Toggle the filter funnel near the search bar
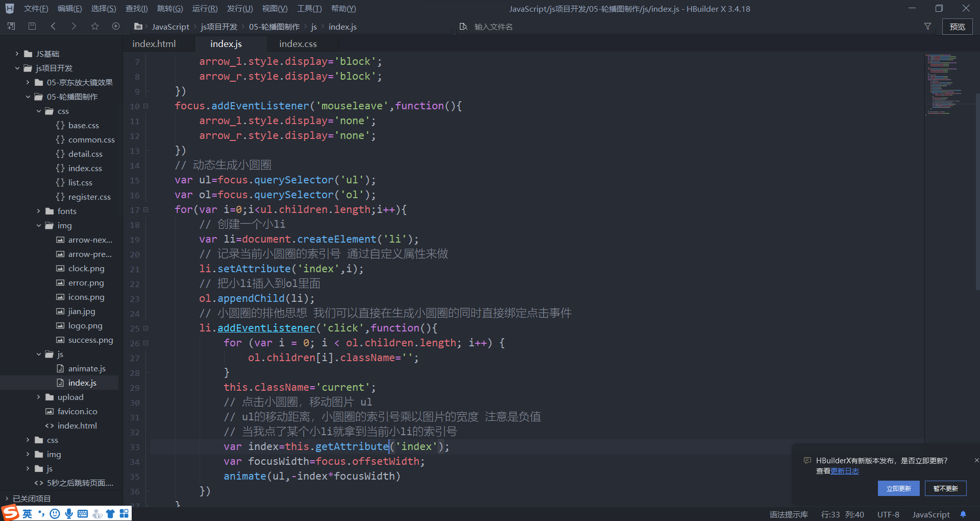Screen dimensions: 980x521 [928, 26]
